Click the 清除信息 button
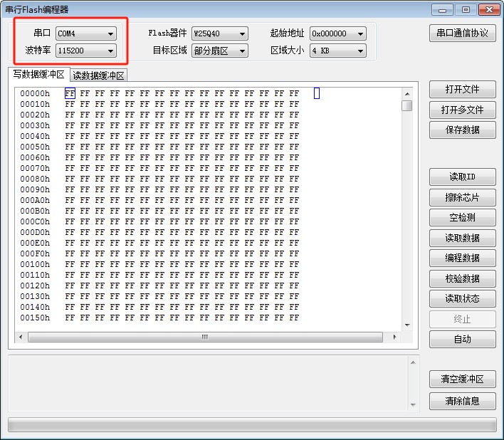The height and width of the screenshot is (440, 504). pyautogui.click(x=462, y=401)
